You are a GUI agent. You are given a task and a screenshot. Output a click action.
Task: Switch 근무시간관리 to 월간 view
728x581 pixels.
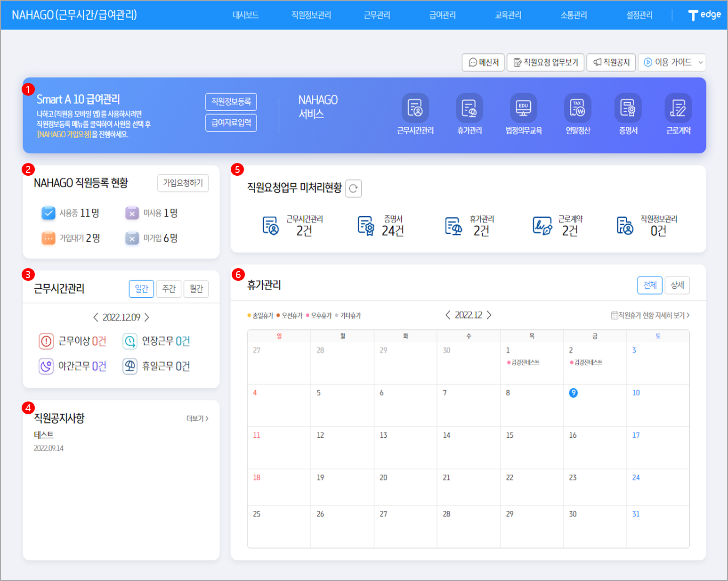(196, 289)
